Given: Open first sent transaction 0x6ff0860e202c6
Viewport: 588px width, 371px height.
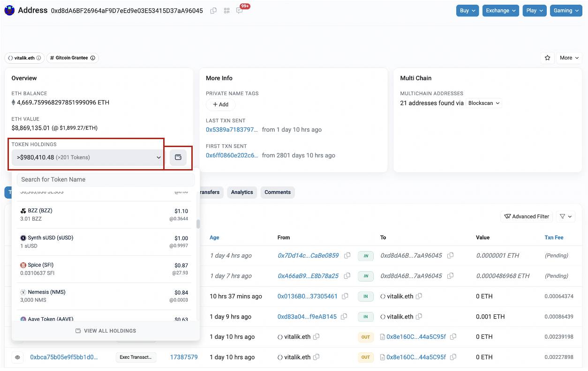Looking at the screenshot, I should (x=232, y=156).
